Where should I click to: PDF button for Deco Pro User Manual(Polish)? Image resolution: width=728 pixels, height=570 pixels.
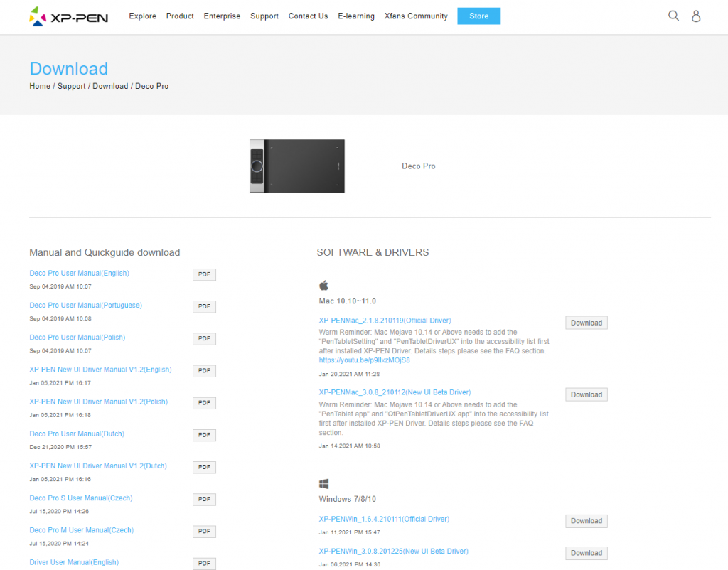coord(204,338)
